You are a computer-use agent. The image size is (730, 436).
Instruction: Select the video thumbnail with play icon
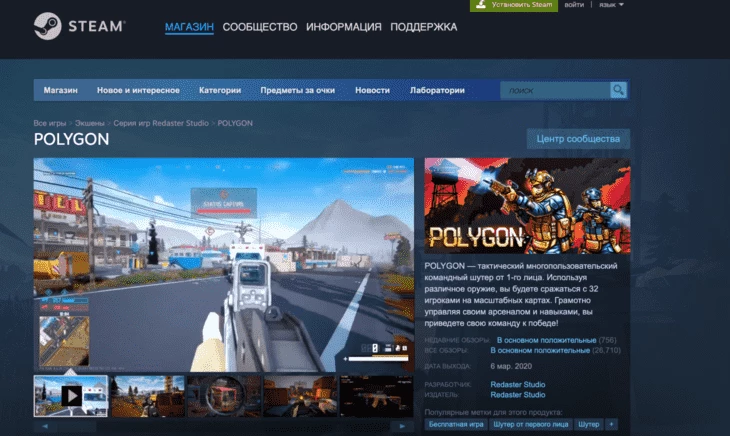[71, 396]
